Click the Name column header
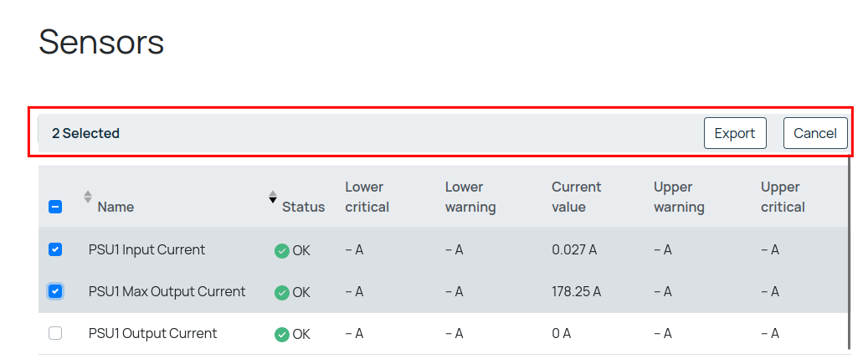The height and width of the screenshot is (359, 868). click(116, 207)
